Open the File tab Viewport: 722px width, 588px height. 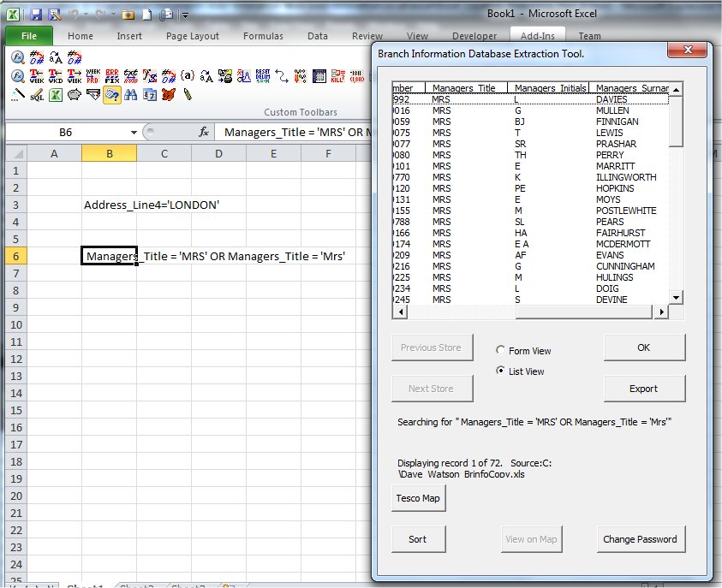[x=28, y=36]
